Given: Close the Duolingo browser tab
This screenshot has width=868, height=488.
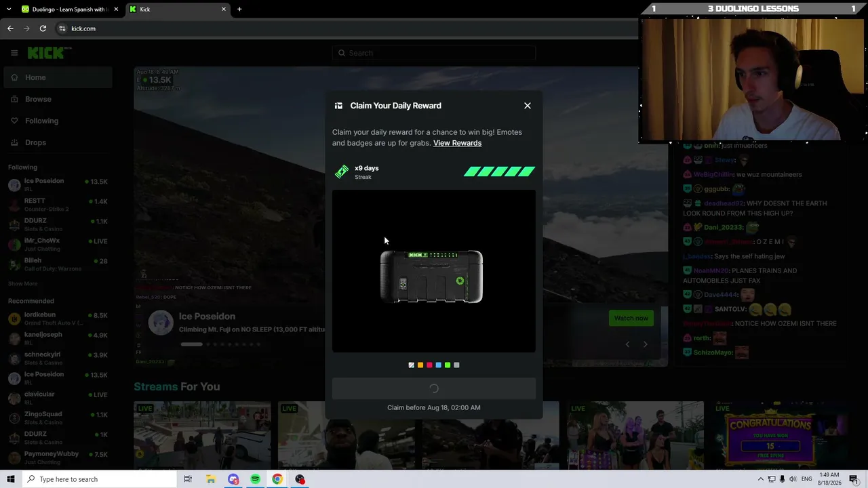Looking at the screenshot, I should coord(116,9).
